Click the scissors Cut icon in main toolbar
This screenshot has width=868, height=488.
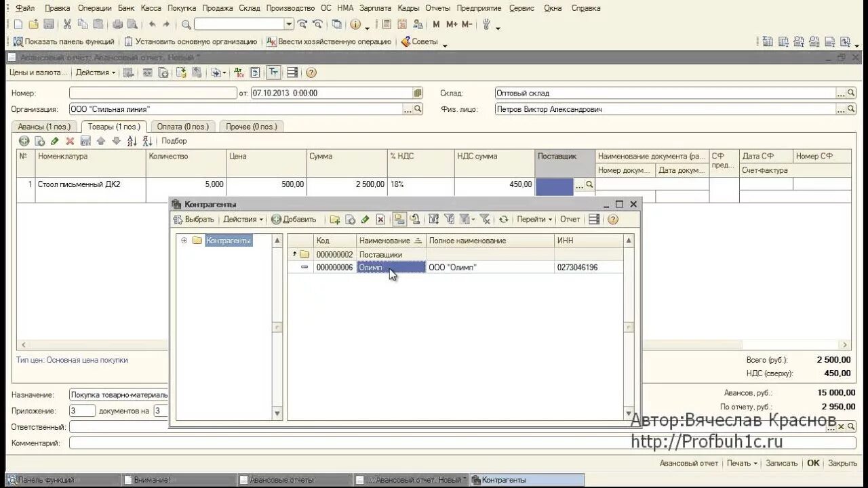point(67,24)
